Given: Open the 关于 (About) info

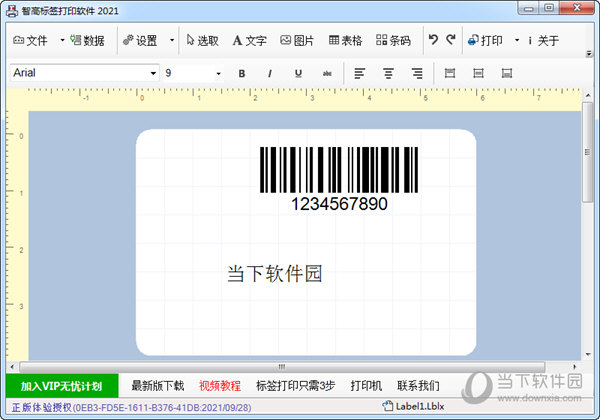Looking at the screenshot, I should click(x=543, y=40).
